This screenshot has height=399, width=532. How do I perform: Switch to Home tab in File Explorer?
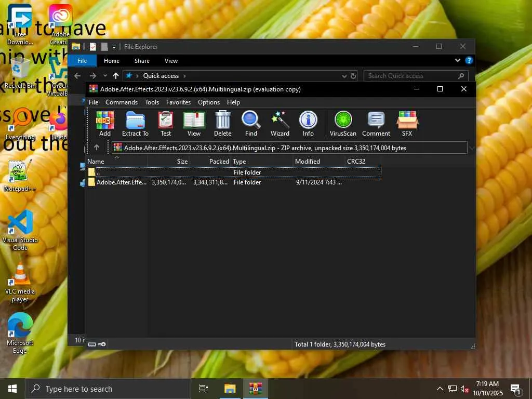112,61
